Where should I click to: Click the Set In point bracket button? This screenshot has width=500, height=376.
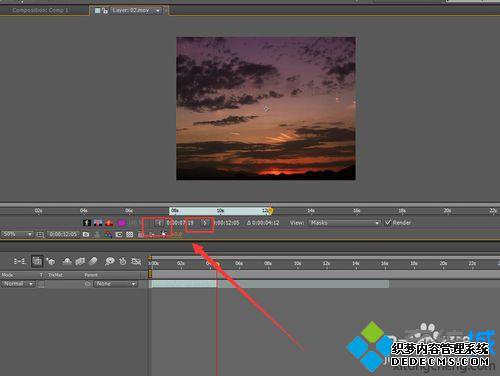(x=159, y=223)
